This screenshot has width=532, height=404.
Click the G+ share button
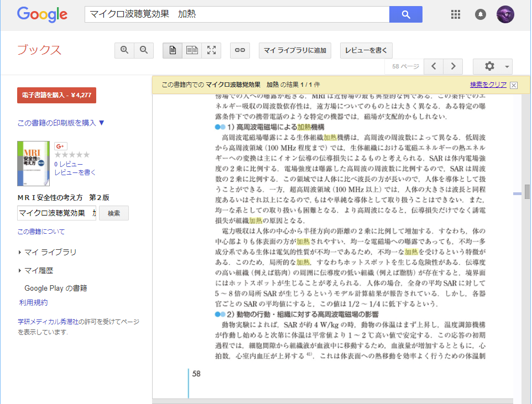coord(61,146)
